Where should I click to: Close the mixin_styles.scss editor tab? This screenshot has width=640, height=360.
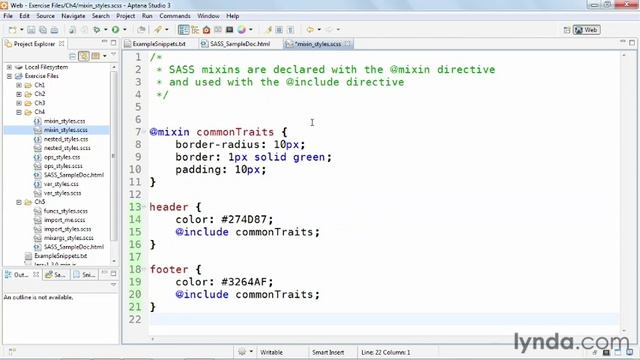click(347, 44)
